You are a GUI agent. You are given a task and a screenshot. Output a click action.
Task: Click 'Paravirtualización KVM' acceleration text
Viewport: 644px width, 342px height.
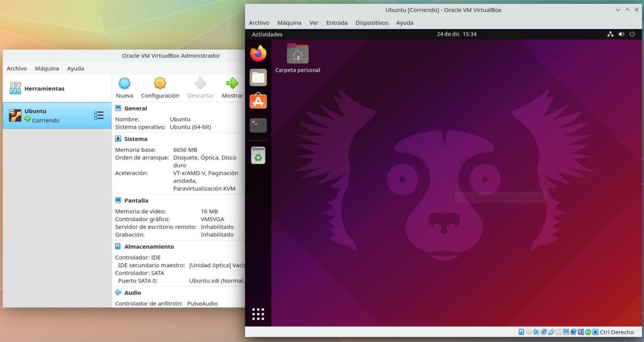coord(204,189)
